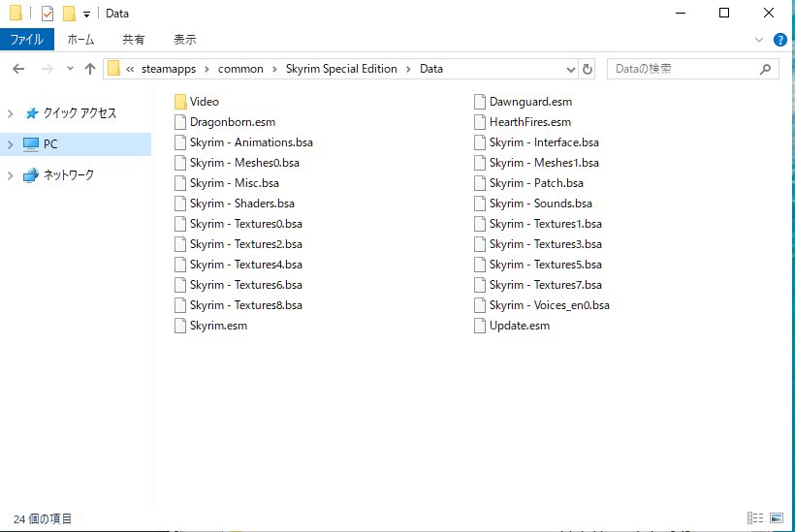The height and width of the screenshot is (532, 795).
Task: Click the Skyrim - Voices_en0.bsa file name
Action: coord(550,305)
